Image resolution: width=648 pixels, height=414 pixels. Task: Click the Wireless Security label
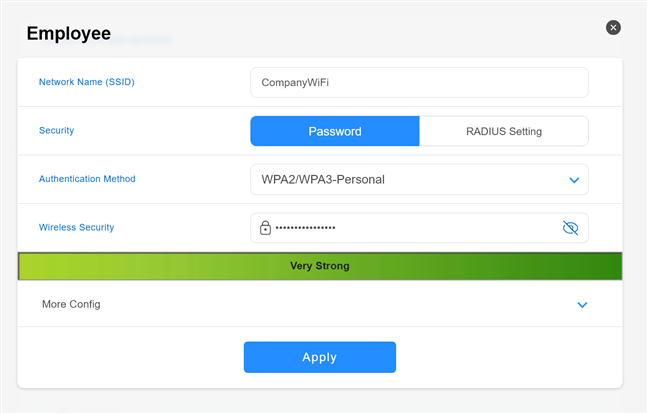point(76,227)
